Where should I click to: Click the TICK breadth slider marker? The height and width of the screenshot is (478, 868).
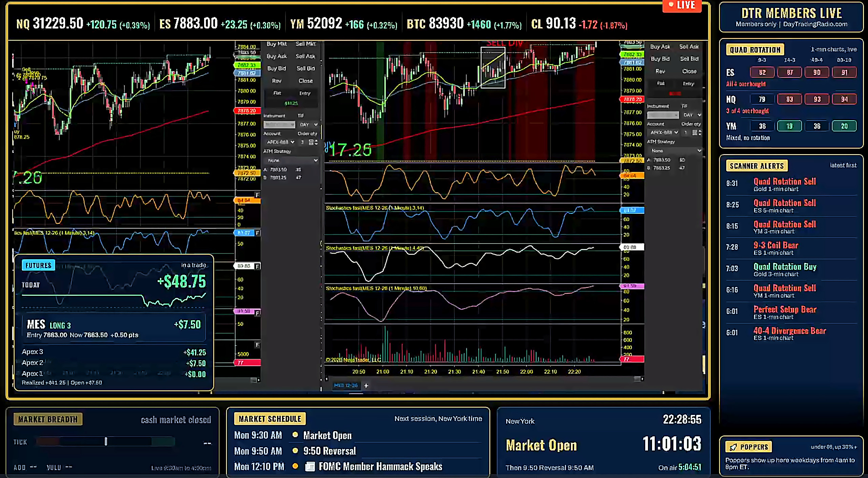106,441
